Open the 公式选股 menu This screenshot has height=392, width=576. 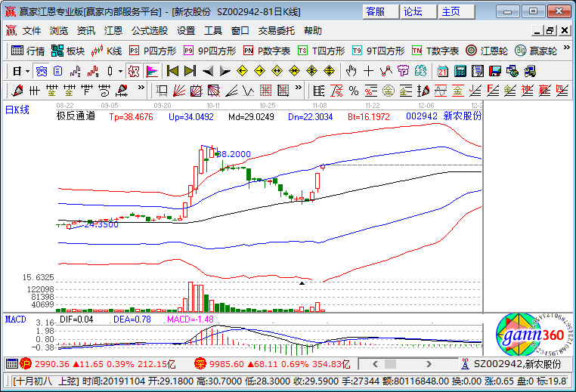tap(150, 31)
